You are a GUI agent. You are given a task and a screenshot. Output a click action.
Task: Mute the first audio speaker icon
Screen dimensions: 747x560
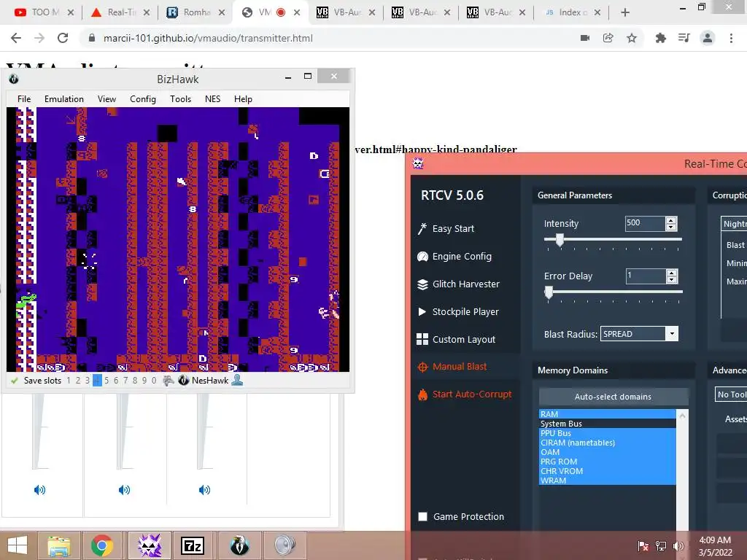coord(39,489)
